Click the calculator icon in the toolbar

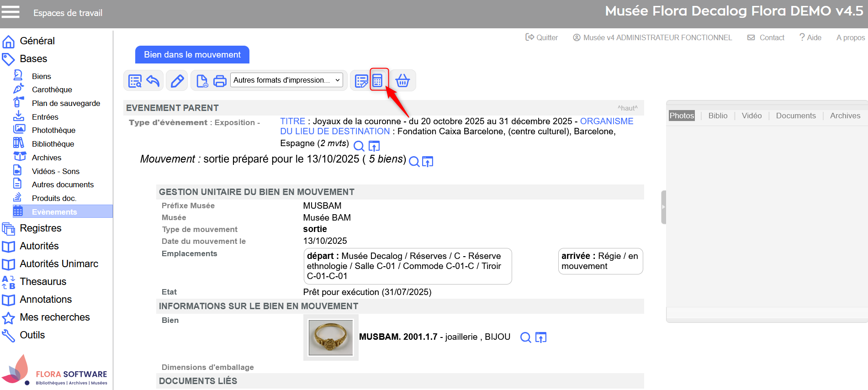377,80
